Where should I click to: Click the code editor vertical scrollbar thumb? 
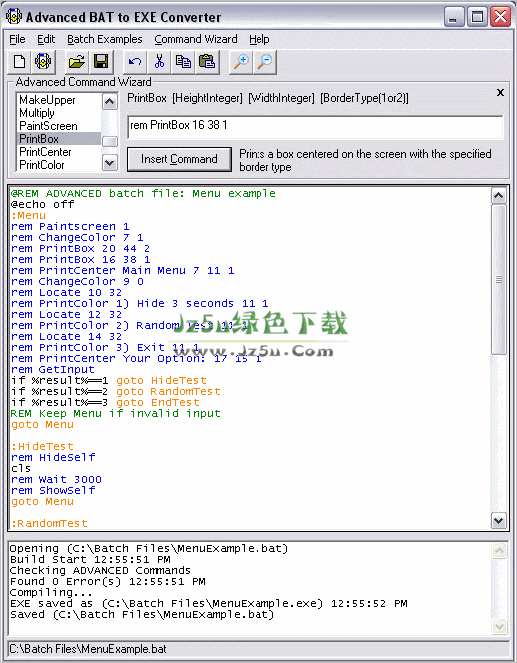[499, 279]
